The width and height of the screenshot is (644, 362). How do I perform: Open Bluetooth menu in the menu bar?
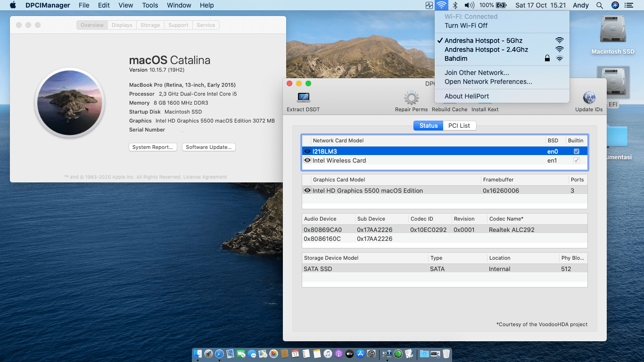point(455,5)
